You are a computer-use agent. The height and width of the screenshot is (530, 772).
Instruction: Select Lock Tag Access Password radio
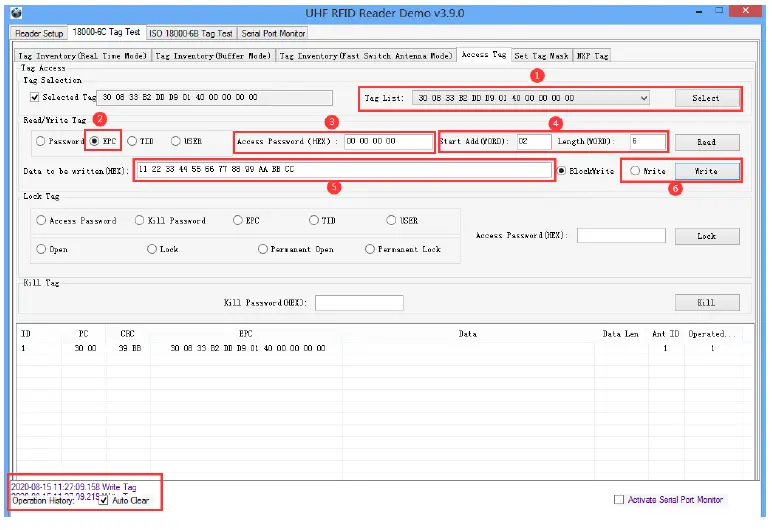(41, 220)
